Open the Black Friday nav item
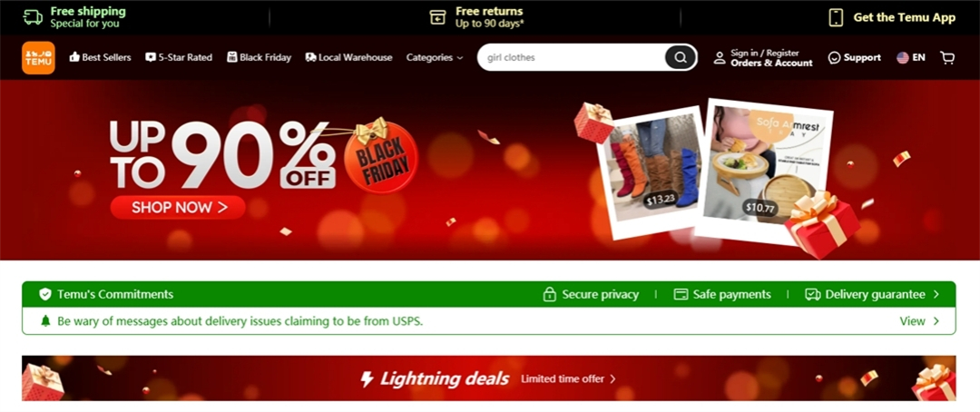The width and height of the screenshot is (980, 412). pos(259,57)
